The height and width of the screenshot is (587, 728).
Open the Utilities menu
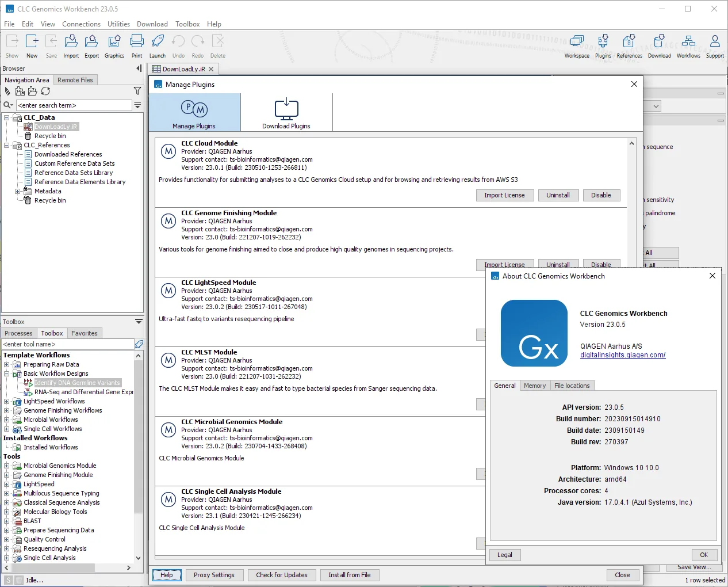118,24
